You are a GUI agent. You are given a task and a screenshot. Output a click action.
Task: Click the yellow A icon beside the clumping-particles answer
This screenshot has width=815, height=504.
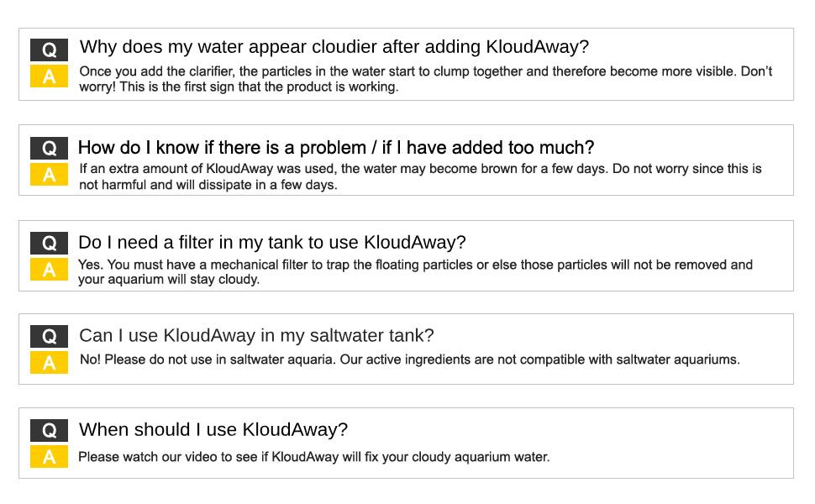pyautogui.click(x=49, y=76)
